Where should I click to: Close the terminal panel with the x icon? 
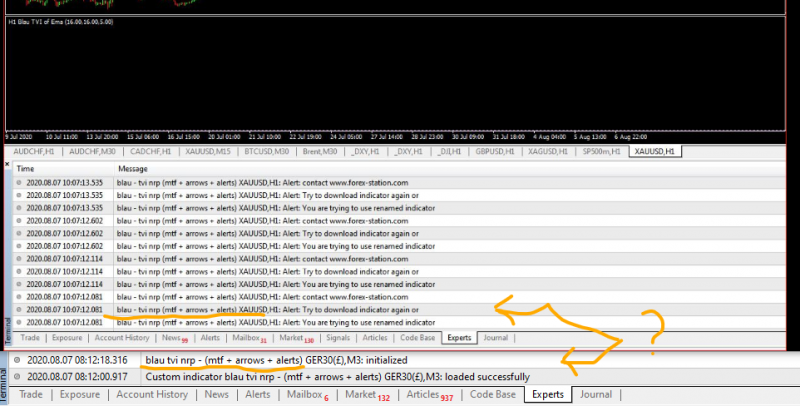coord(7,164)
